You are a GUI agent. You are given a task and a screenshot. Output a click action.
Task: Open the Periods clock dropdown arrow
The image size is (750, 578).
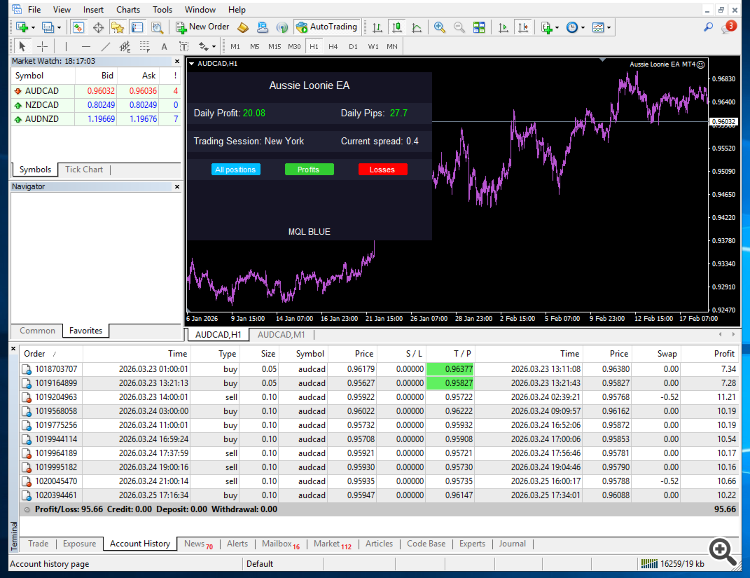(x=583, y=28)
